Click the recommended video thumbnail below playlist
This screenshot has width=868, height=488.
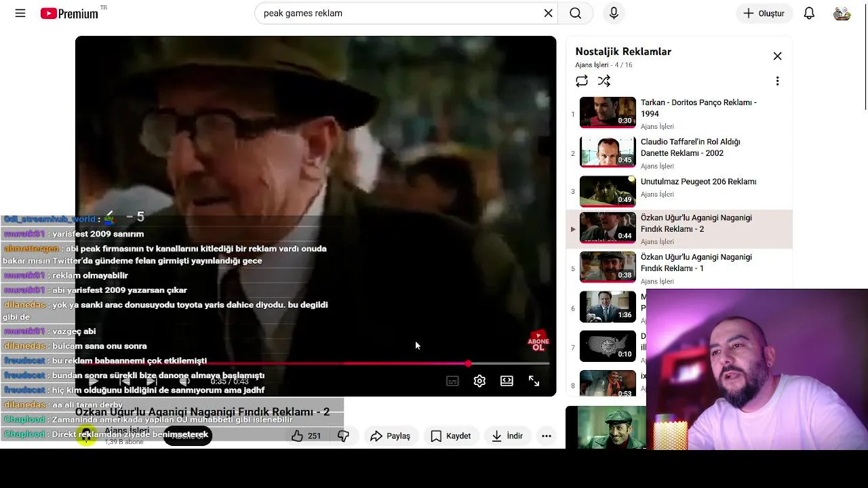[606, 428]
